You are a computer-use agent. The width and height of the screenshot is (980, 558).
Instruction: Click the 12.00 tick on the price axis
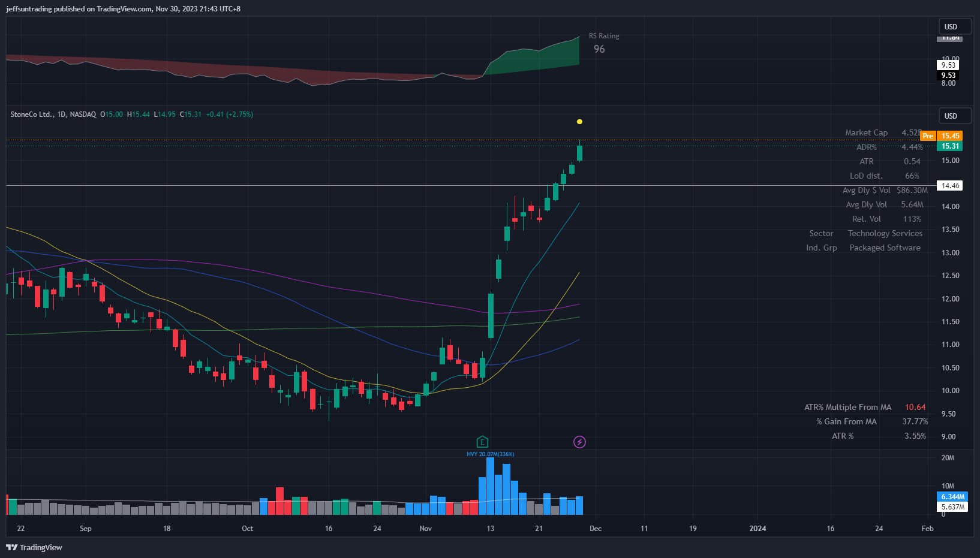tap(951, 298)
